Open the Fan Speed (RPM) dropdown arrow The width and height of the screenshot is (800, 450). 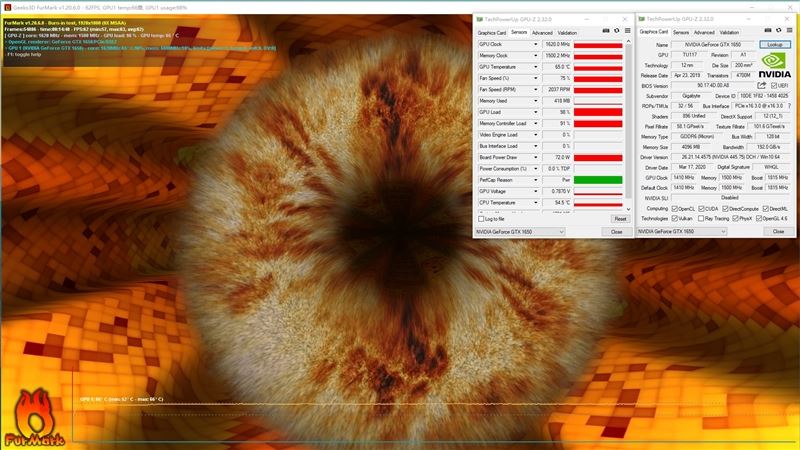pyautogui.click(x=535, y=90)
